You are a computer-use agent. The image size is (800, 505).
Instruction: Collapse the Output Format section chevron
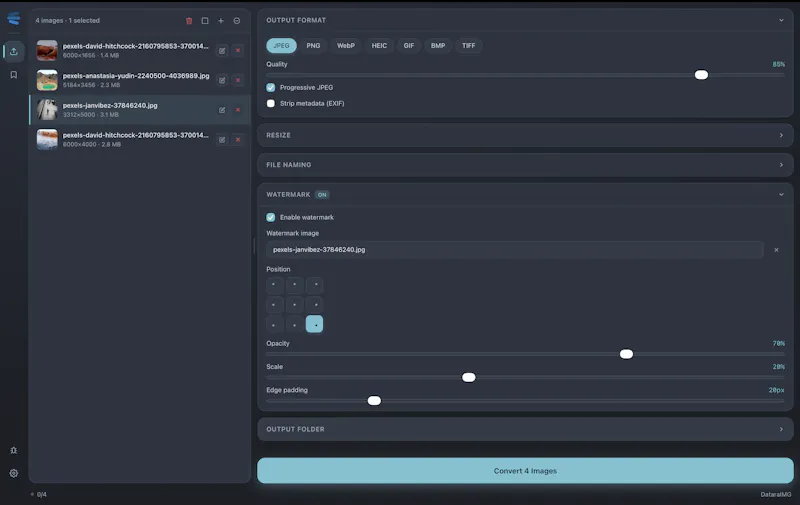(781, 20)
